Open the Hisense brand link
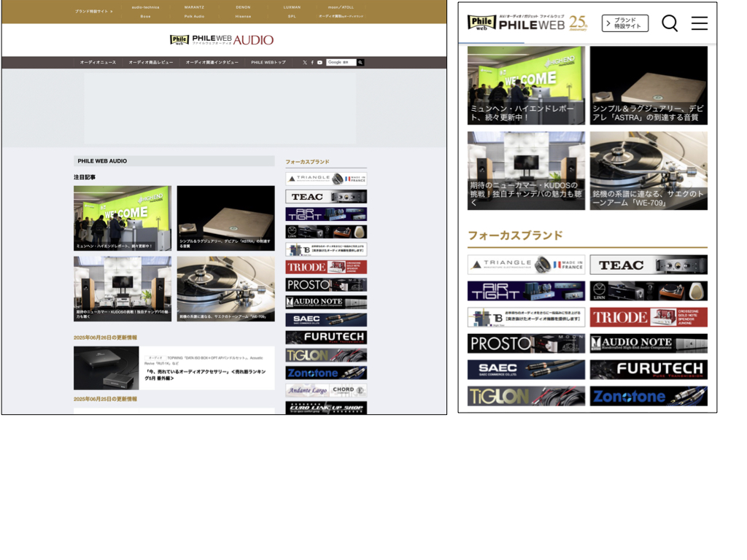Viewport: 747px width, 560px height. pyautogui.click(x=243, y=16)
